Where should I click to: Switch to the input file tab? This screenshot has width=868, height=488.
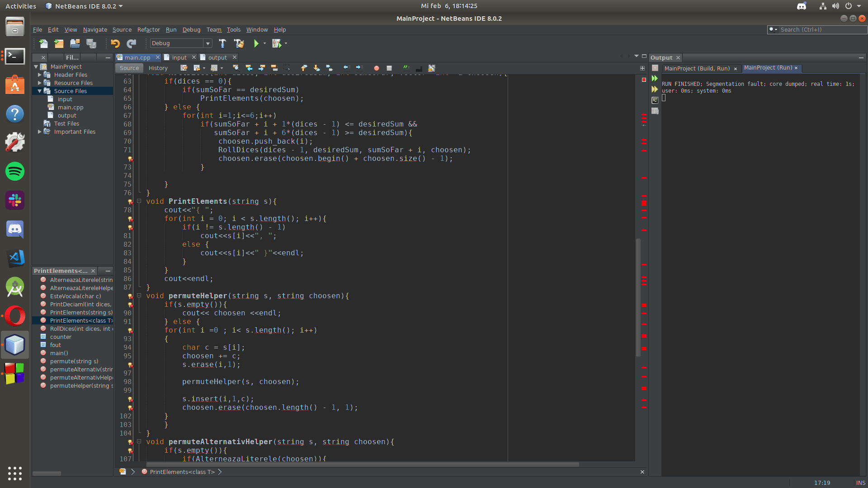(179, 57)
